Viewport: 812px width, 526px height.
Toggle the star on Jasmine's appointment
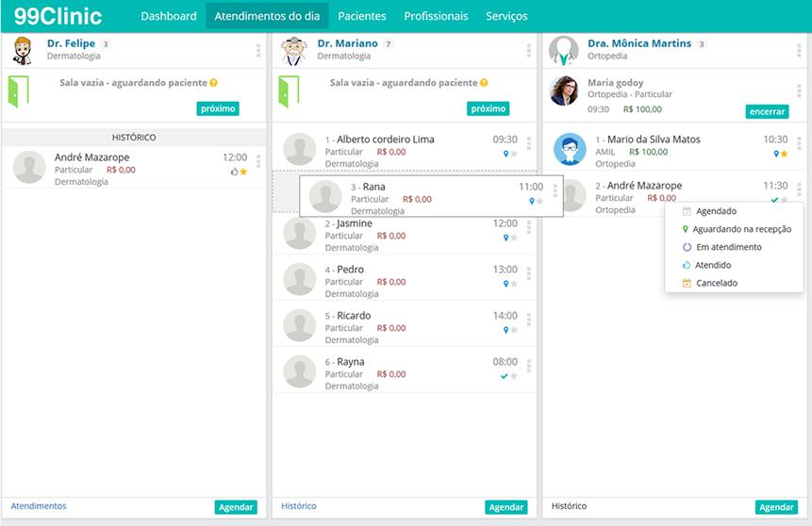click(514, 238)
